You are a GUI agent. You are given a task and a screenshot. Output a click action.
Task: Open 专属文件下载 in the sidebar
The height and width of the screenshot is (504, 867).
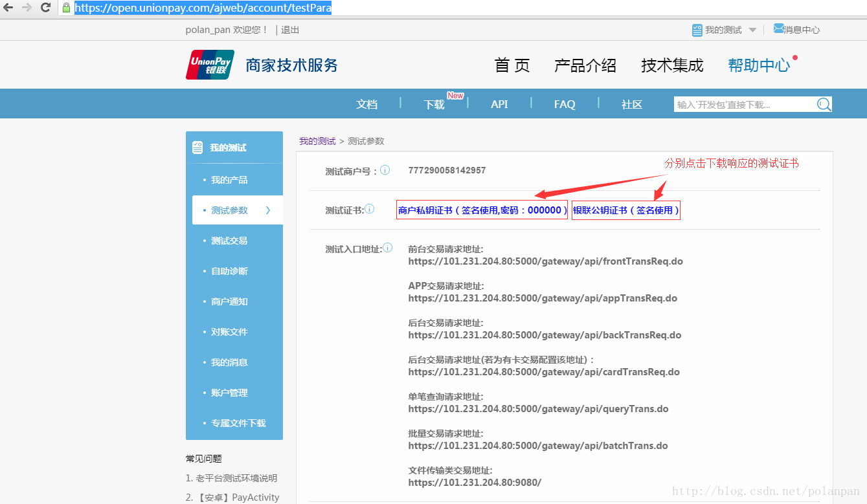click(x=238, y=423)
